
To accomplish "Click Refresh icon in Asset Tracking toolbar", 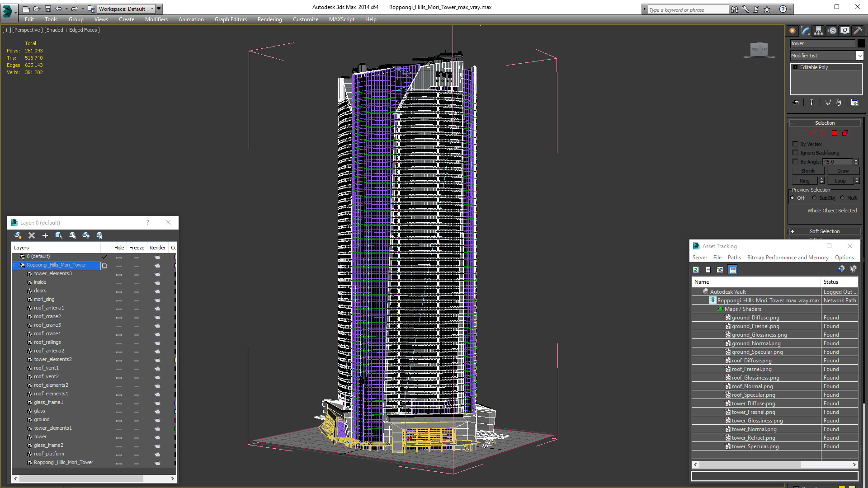I will [696, 270].
